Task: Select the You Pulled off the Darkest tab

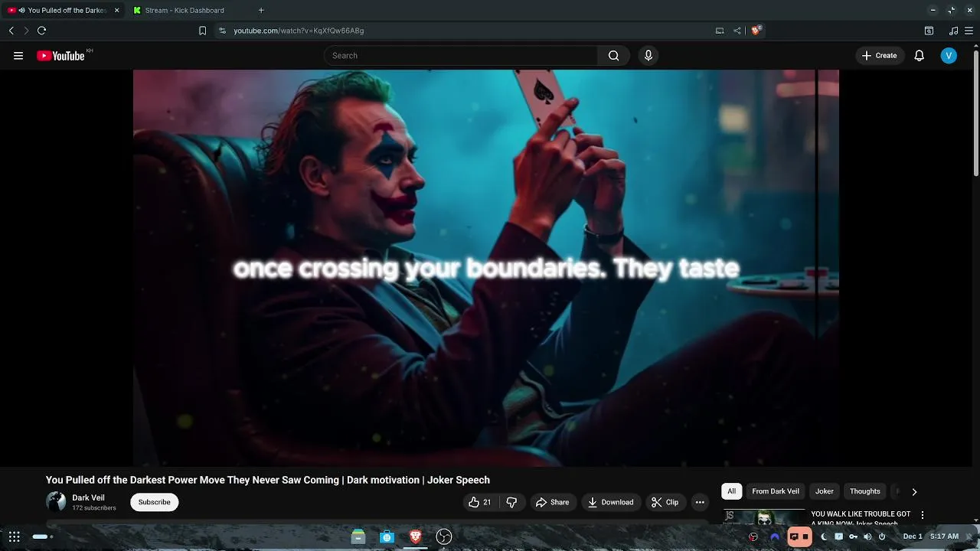Action: [x=61, y=11]
